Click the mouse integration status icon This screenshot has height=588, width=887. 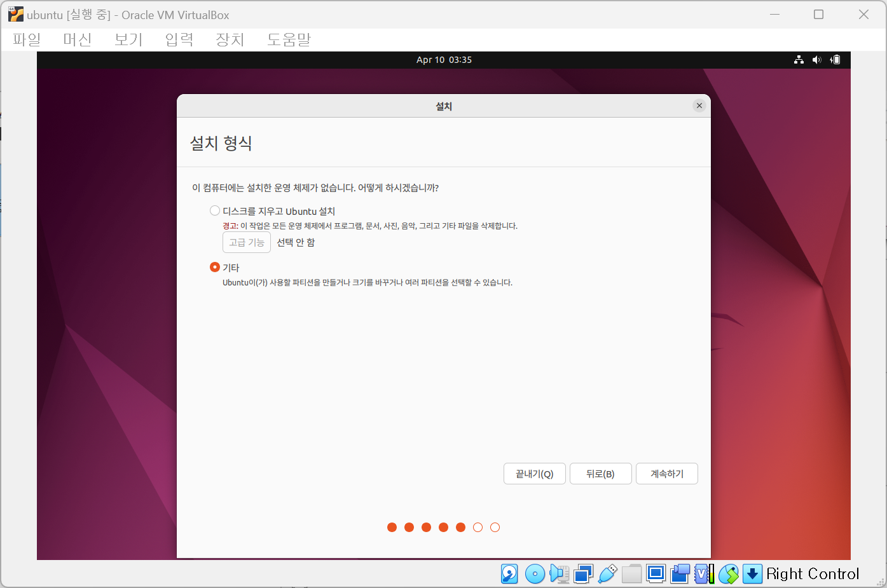click(729, 574)
